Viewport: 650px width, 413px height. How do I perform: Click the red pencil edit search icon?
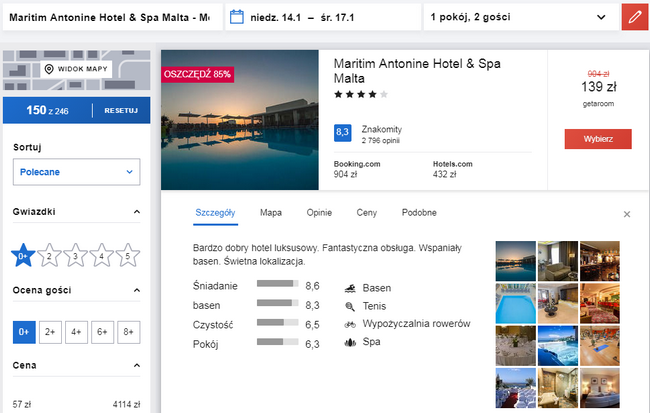[635, 17]
